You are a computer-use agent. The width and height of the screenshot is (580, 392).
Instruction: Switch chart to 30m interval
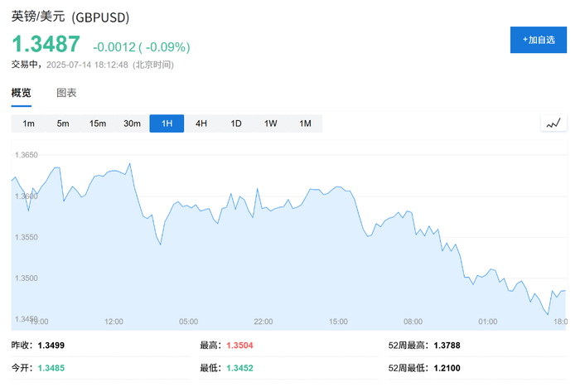pyautogui.click(x=132, y=123)
